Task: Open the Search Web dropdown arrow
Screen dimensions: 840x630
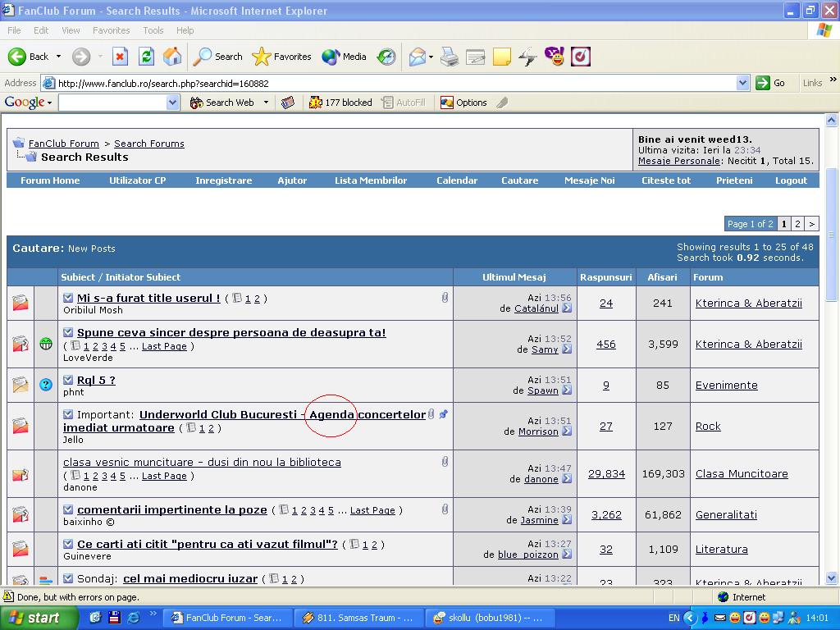Action: [x=266, y=103]
